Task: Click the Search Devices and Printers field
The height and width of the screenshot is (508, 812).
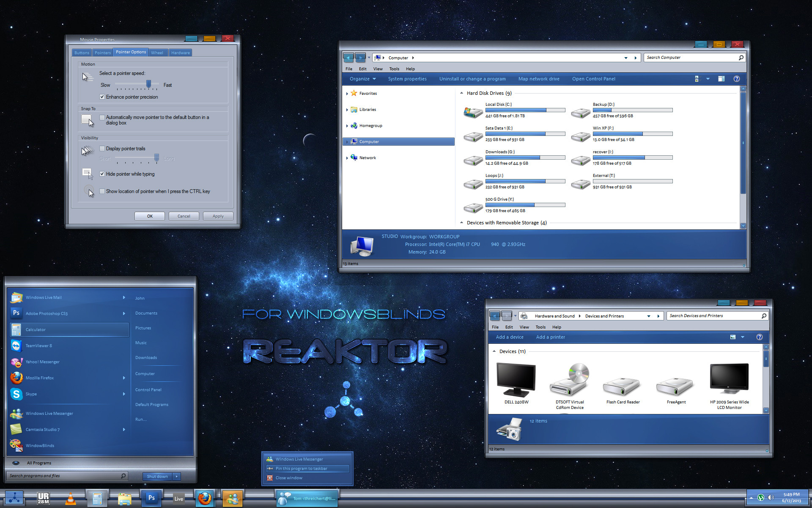Action: pyautogui.click(x=718, y=316)
